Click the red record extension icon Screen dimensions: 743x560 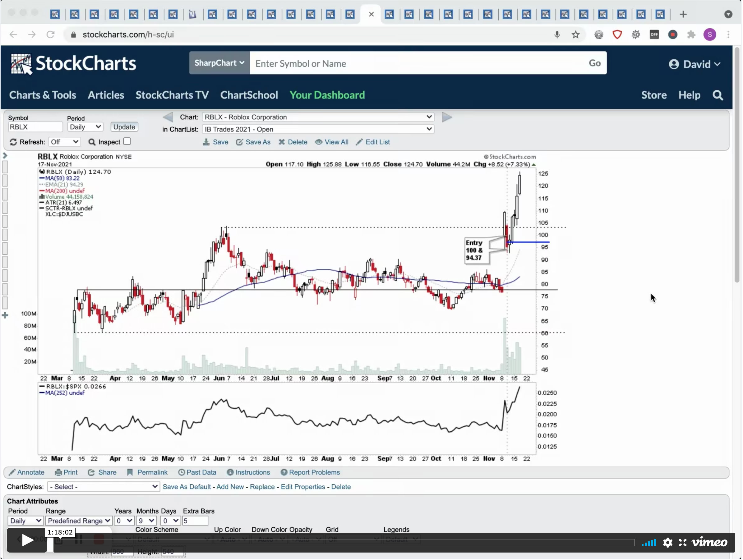(x=673, y=34)
